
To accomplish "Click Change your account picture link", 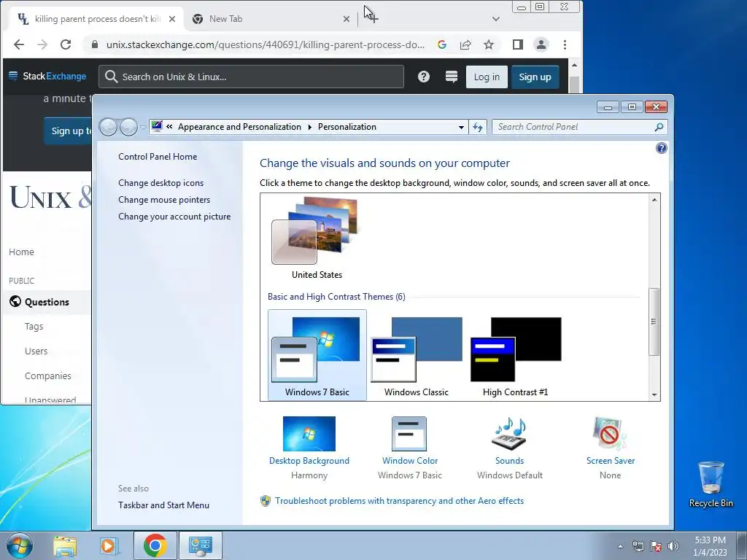I will point(174,216).
